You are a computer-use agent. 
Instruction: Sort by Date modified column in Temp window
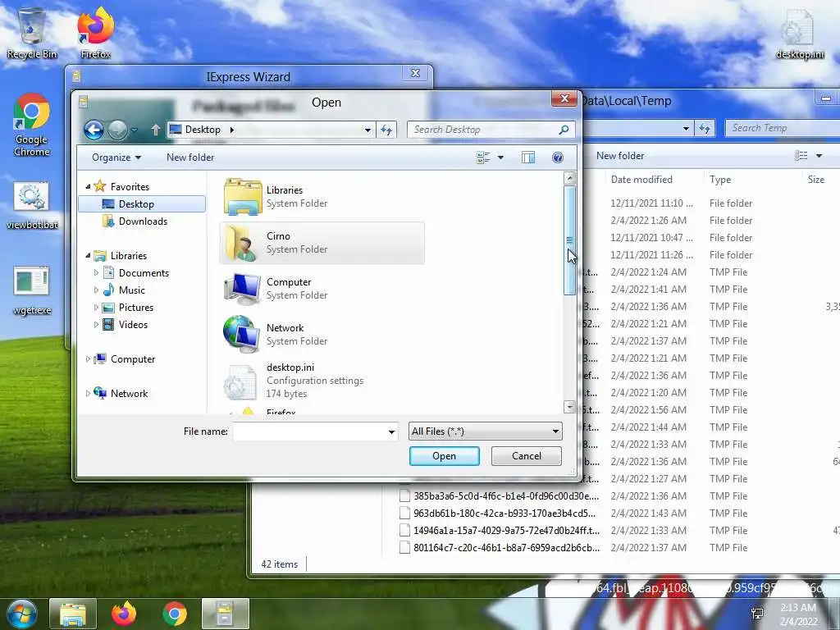[641, 180]
